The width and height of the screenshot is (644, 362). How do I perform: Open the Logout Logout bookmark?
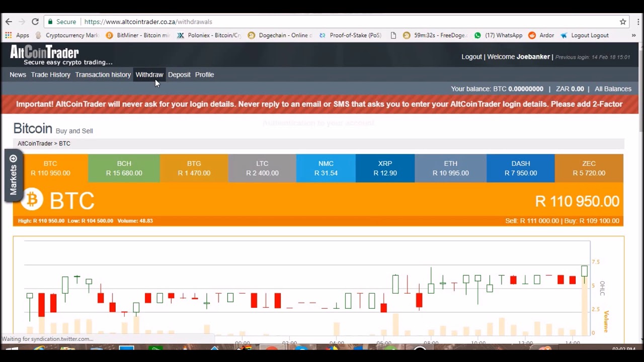[585, 35]
